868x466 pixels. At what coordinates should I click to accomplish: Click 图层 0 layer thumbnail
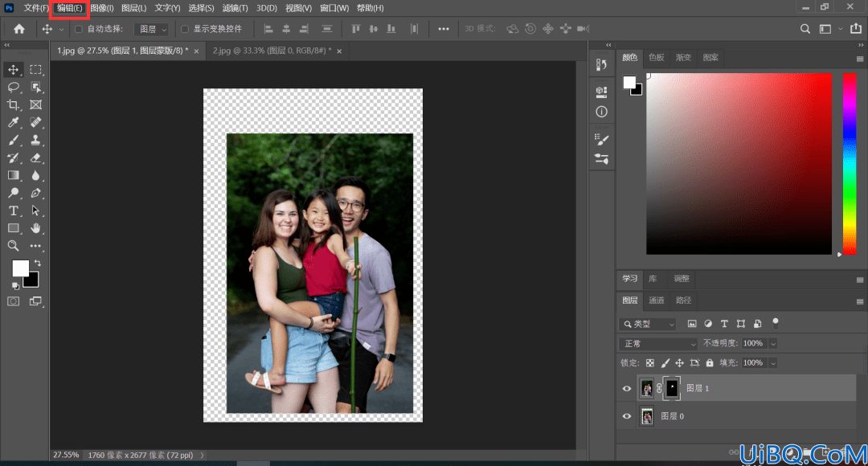coord(646,416)
